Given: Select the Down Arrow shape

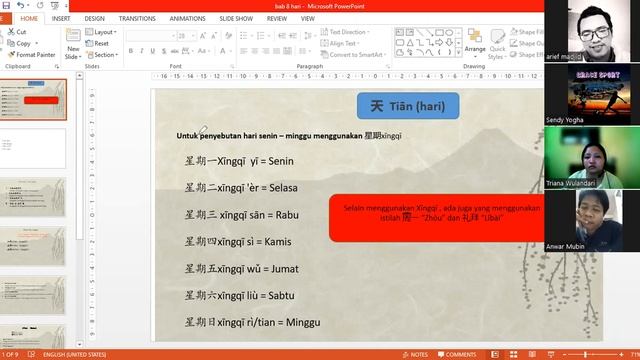Looking at the screenshot, I should (449, 42).
